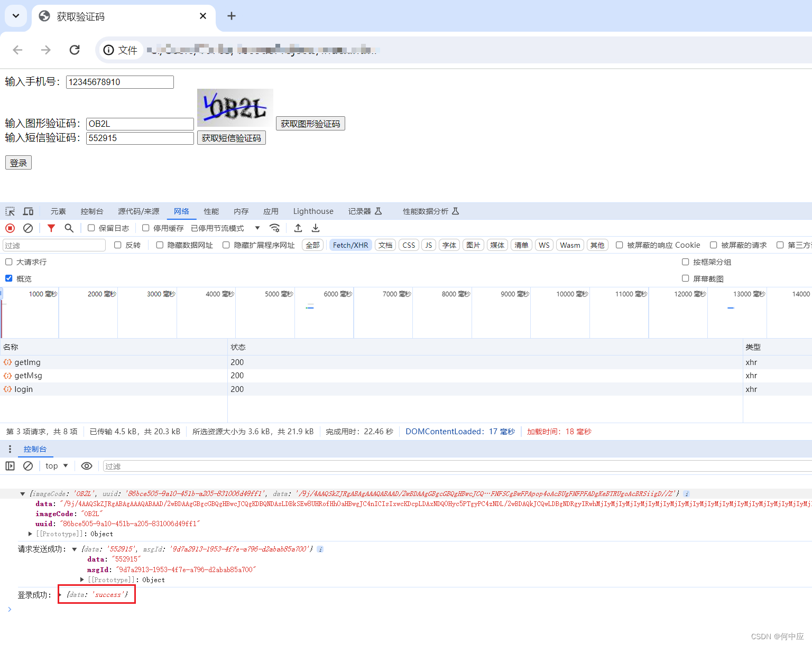Click 获取短信验证码 button
The width and height of the screenshot is (812, 645).
point(232,138)
